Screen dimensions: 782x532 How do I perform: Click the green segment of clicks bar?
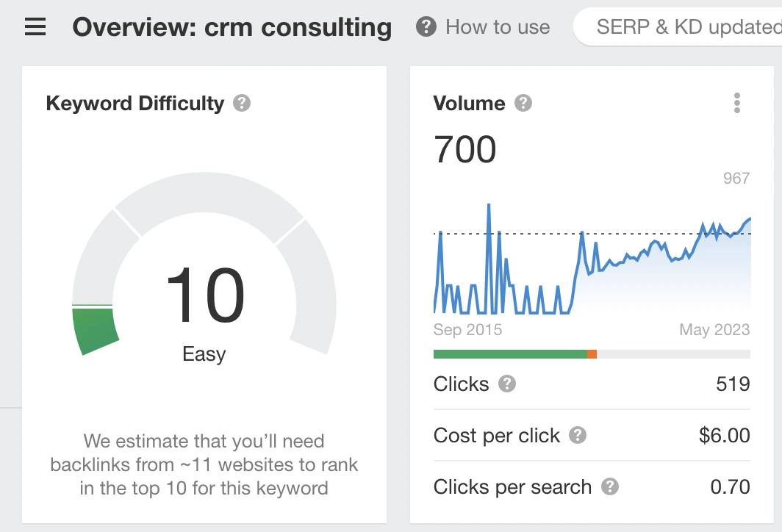[510, 354]
